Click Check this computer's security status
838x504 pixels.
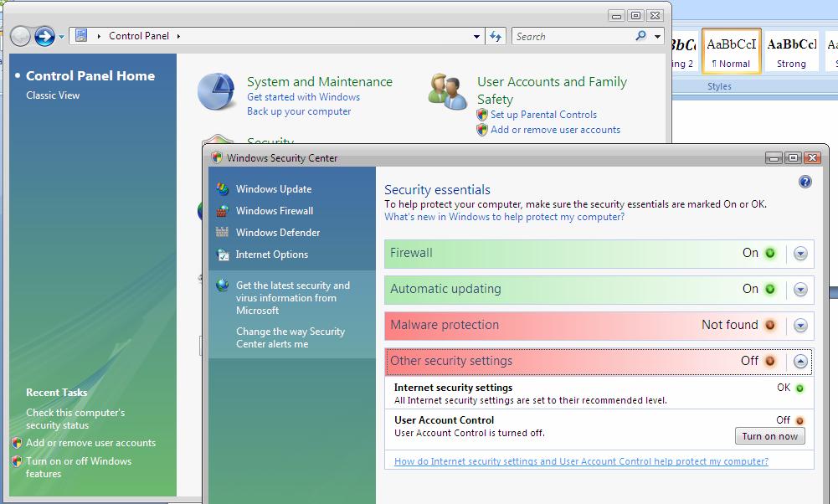click(x=75, y=419)
